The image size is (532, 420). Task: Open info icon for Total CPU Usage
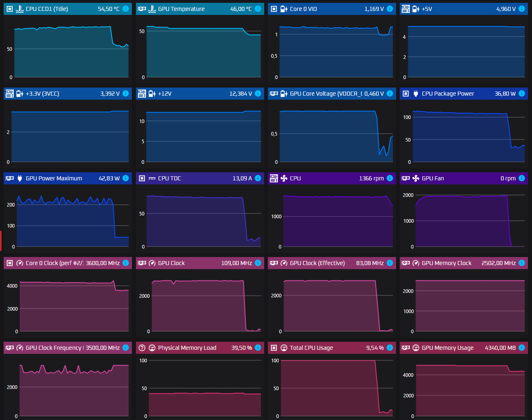pos(390,348)
